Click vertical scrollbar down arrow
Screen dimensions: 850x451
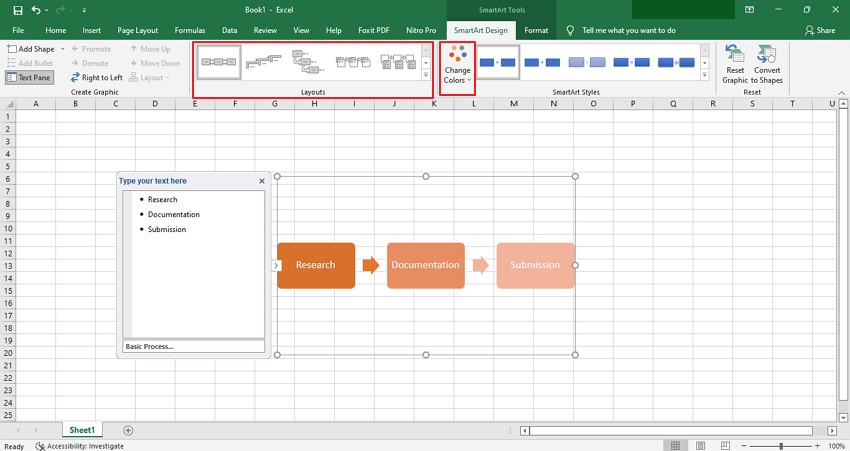point(843,417)
